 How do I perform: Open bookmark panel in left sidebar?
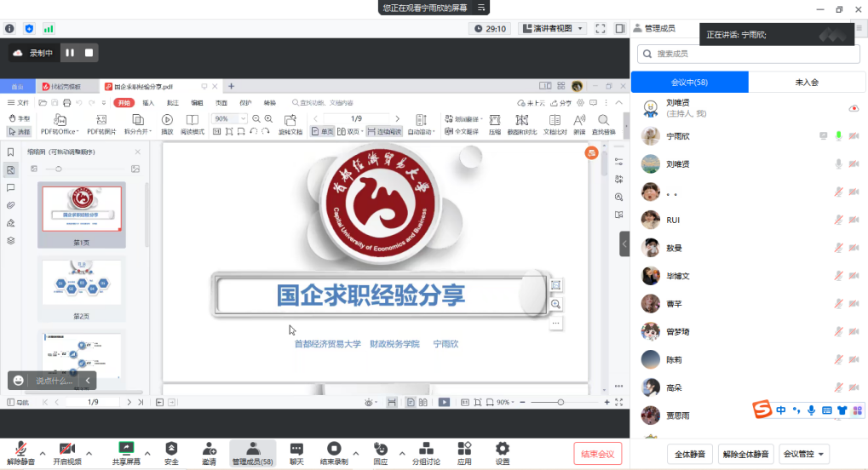(x=10, y=152)
